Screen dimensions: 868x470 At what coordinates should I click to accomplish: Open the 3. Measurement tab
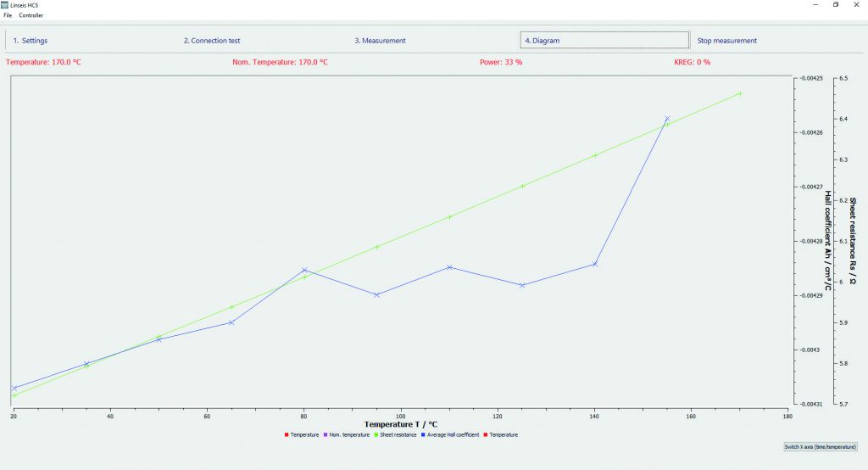[380, 41]
